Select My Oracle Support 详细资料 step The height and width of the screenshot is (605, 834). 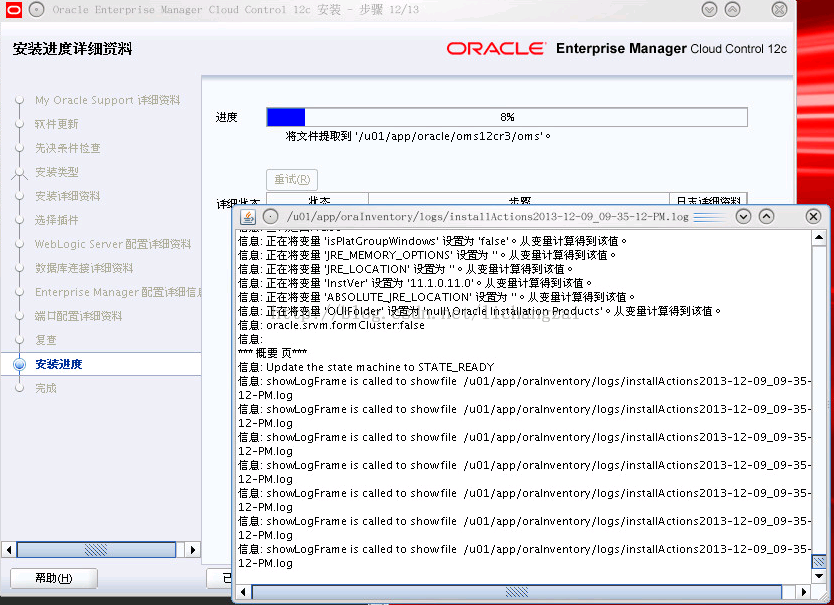point(107,100)
